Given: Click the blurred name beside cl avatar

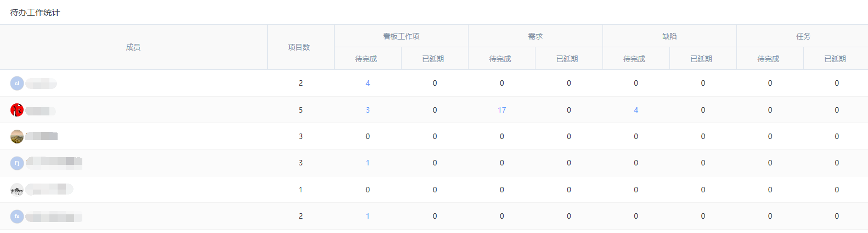Looking at the screenshot, I should click(x=41, y=84).
